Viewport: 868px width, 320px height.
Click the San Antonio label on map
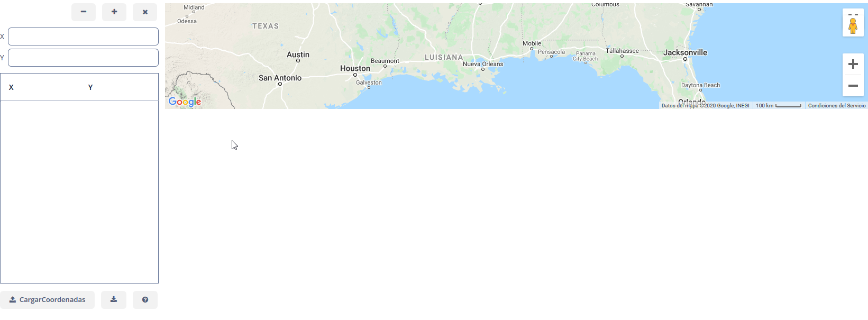[280, 78]
